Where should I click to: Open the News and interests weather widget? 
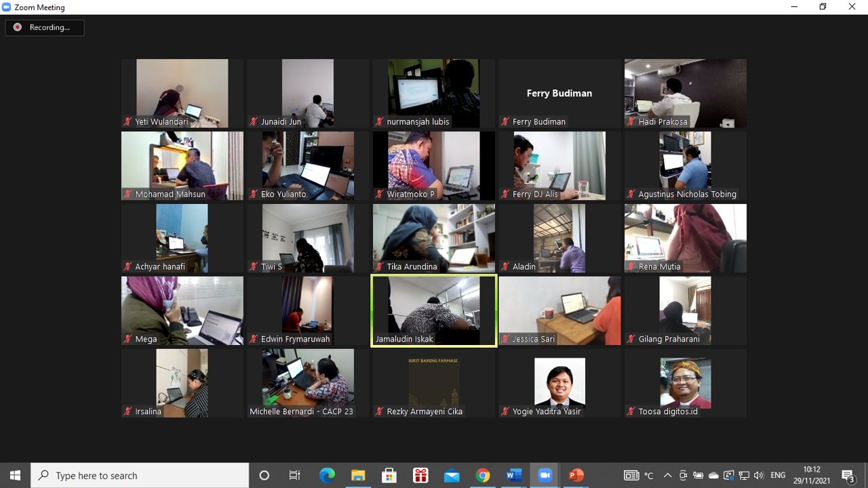pos(639,475)
